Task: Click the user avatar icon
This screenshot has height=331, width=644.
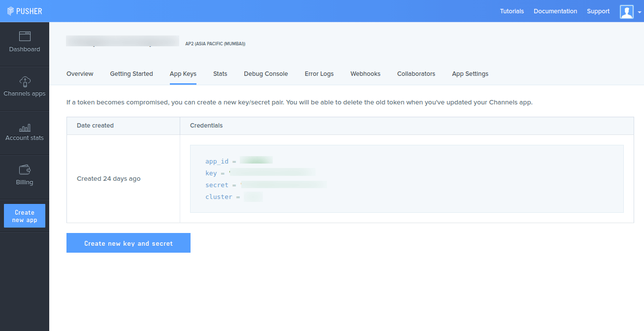Action: click(x=627, y=12)
